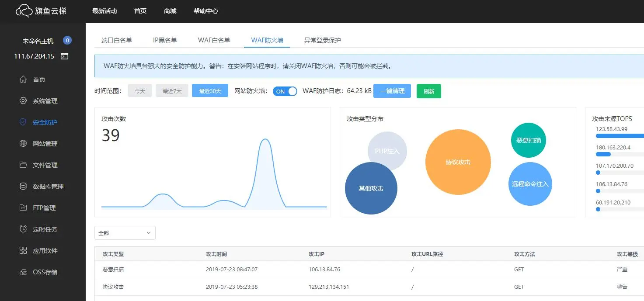
Task: Turn off the 网站防火墙 ON switch
Action: 285,91
